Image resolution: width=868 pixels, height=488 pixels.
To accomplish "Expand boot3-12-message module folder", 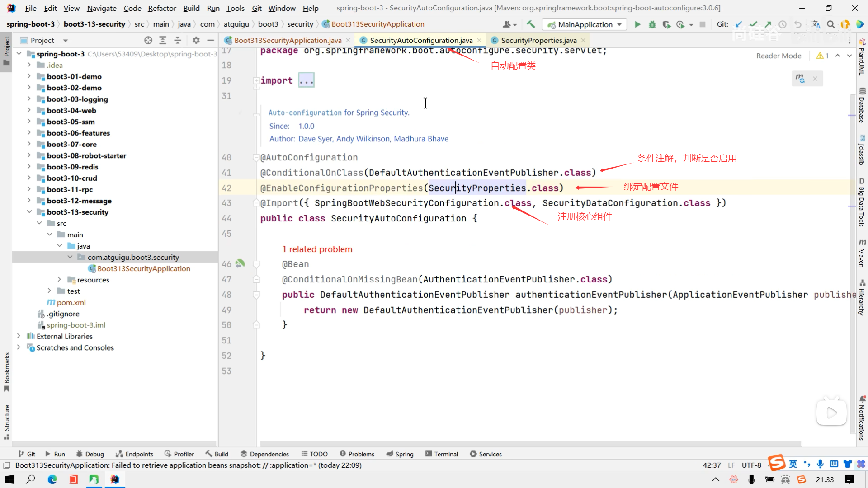I will pyautogui.click(x=29, y=201).
